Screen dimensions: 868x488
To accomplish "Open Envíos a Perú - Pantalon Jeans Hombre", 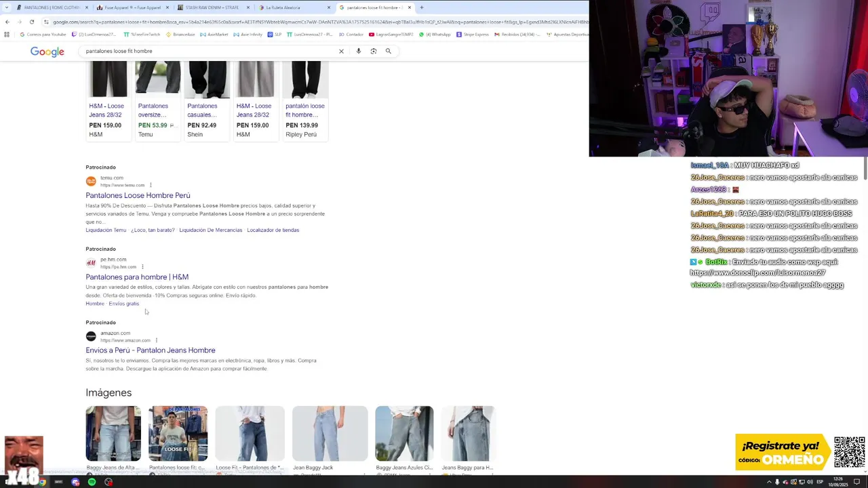I will [x=151, y=350].
